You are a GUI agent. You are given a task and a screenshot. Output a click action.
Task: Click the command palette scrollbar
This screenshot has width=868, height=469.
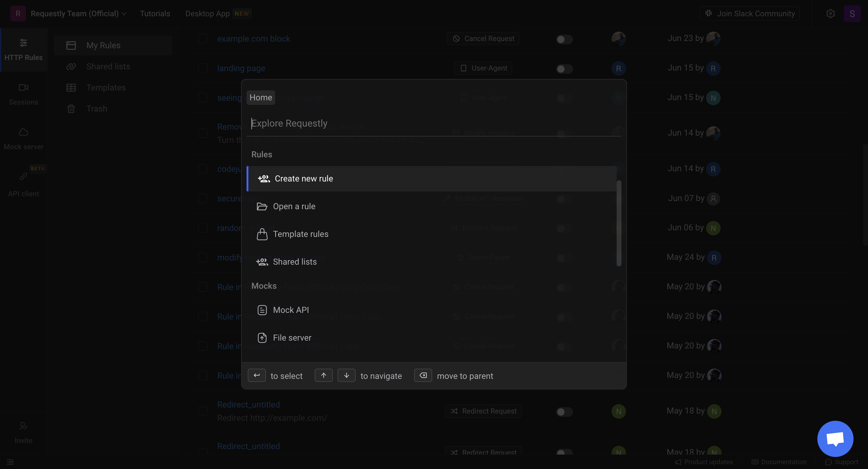[619, 223]
